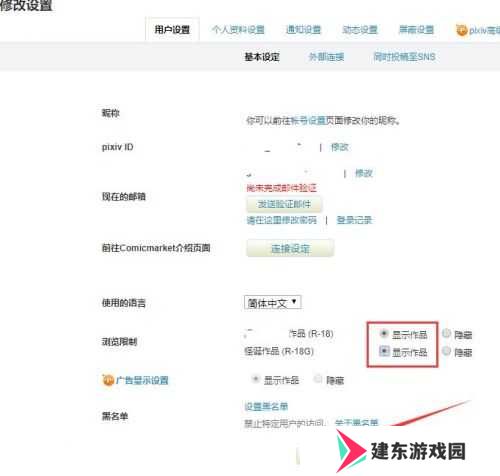Image resolution: width=500 pixels, height=476 pixels.
Task: Click 修改 link next to pixiv ID
Action: point(340,147)
